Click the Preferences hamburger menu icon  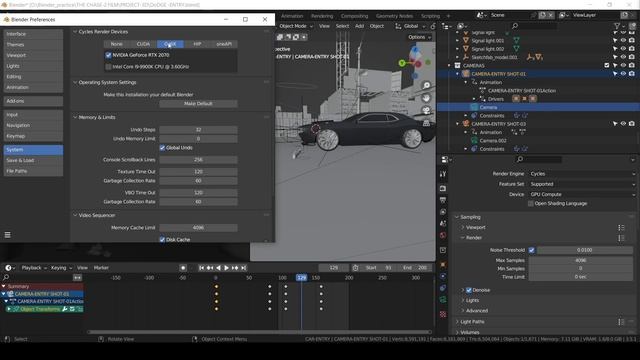click(7, 235)
